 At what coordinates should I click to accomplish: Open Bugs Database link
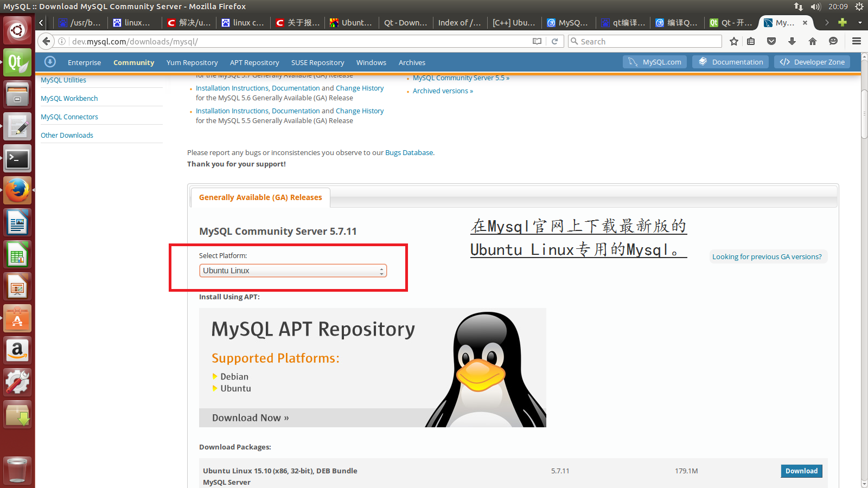409,152
